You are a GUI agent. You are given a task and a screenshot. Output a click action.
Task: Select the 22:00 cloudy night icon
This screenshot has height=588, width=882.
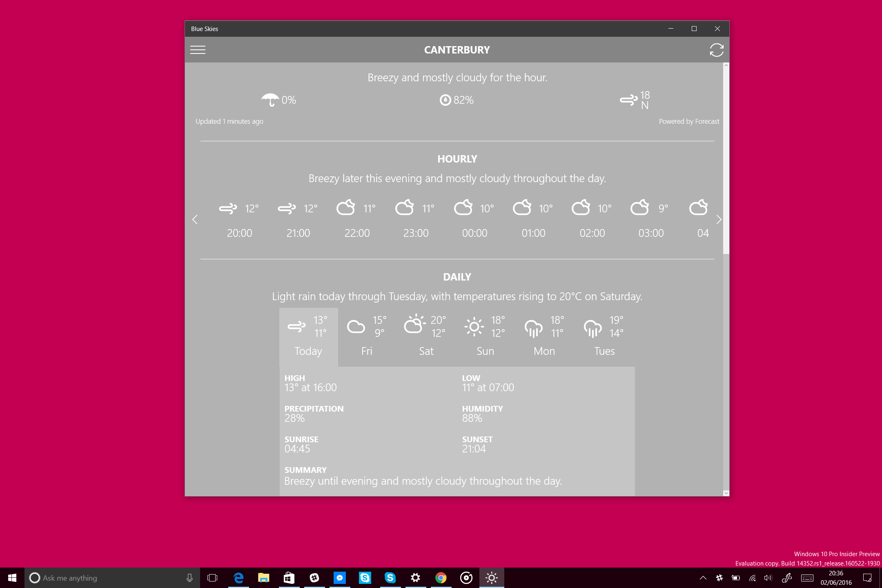pos(346,207)
